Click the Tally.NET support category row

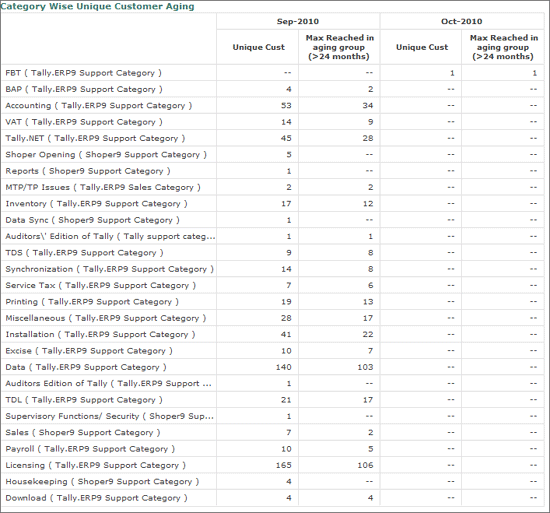(x=273, y=138)
